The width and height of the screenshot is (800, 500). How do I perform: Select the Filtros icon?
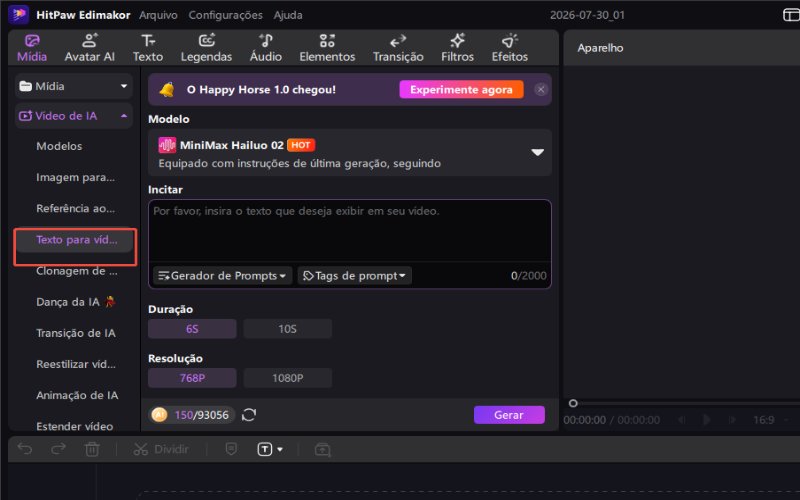click(x=458, y=40)
